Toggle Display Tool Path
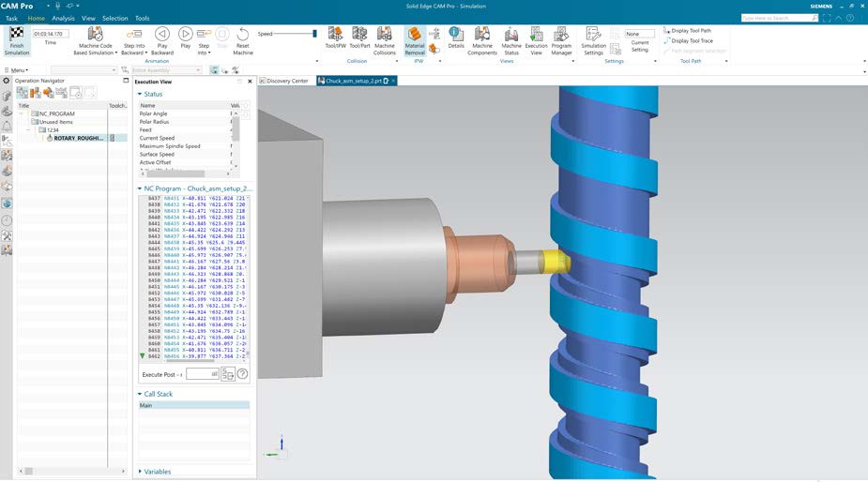The height and width of the screenshot is (482, 868). (x=687, y=30)
